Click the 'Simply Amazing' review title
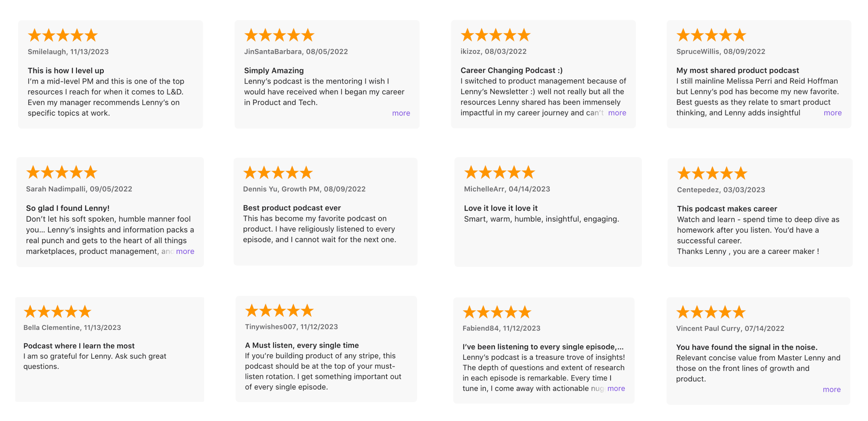The width and height of the screenshot is (868, 421). click(x=274, y=70)
